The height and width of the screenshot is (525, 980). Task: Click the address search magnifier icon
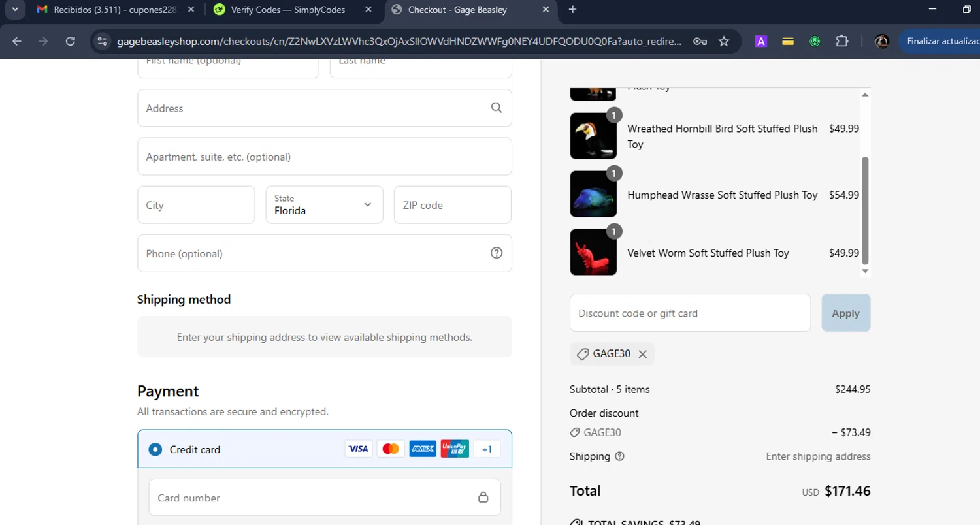pos(497,108)
